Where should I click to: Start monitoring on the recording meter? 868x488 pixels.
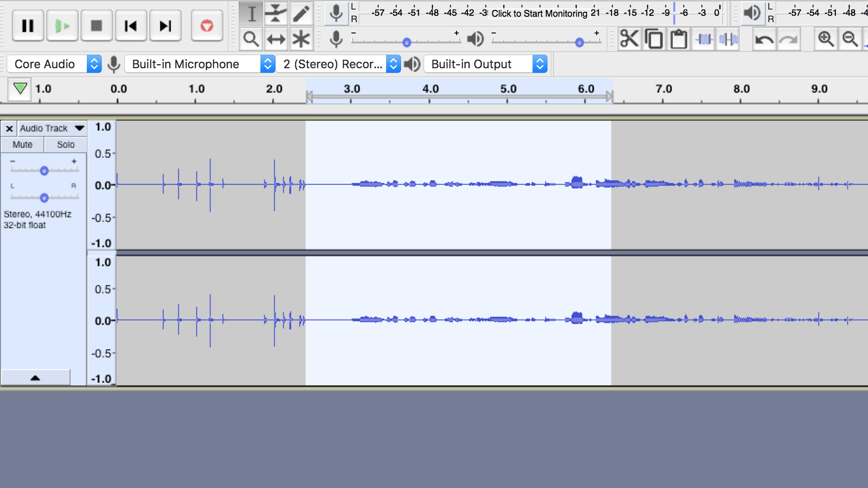[x=542, y=14]
